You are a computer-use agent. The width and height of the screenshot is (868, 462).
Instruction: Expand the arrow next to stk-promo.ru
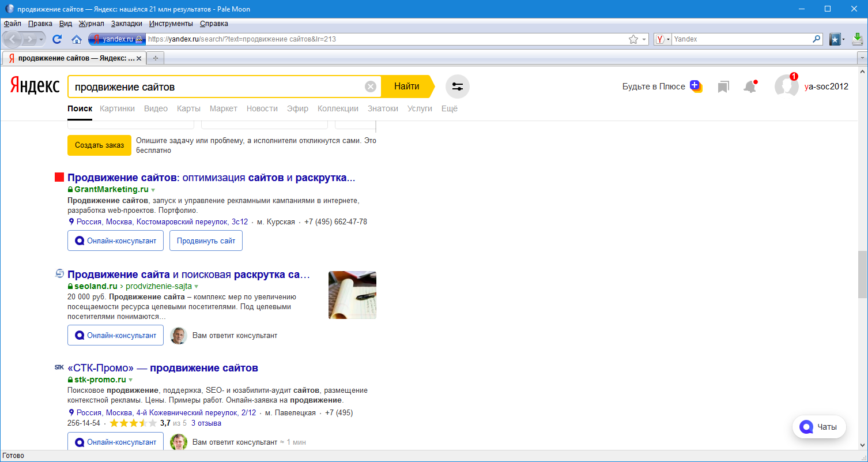coord(130,380)
